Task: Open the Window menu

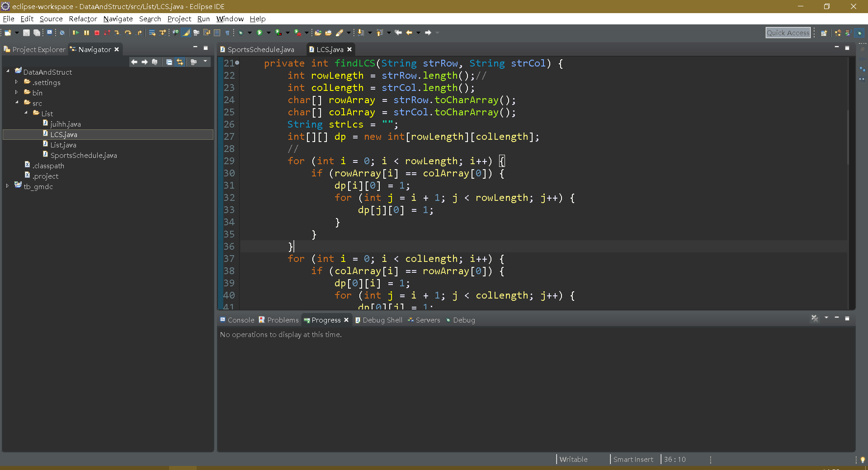Action: pyautogui.click(x=230, y=19)
